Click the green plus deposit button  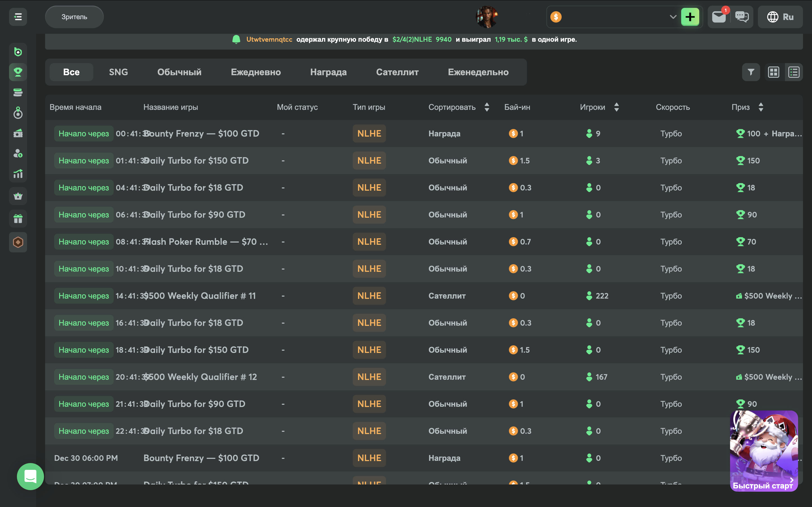click(x=690, y=17)
